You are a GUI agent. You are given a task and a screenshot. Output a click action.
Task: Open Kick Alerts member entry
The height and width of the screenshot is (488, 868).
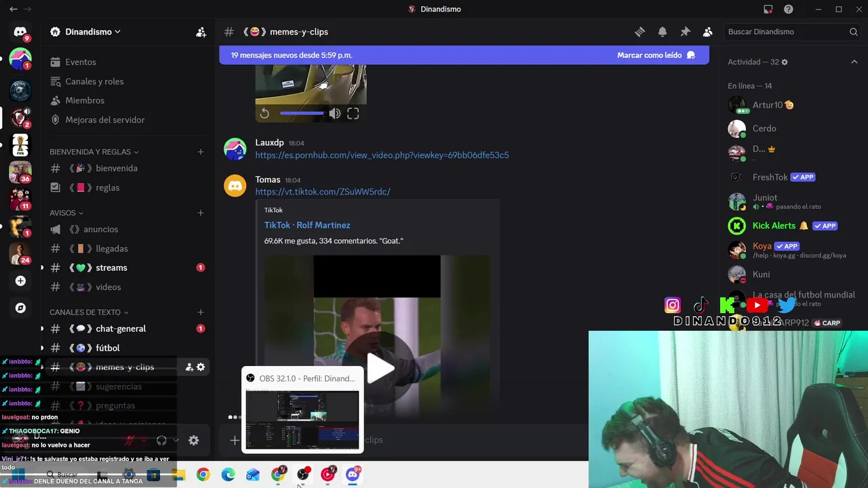point(792,226)
